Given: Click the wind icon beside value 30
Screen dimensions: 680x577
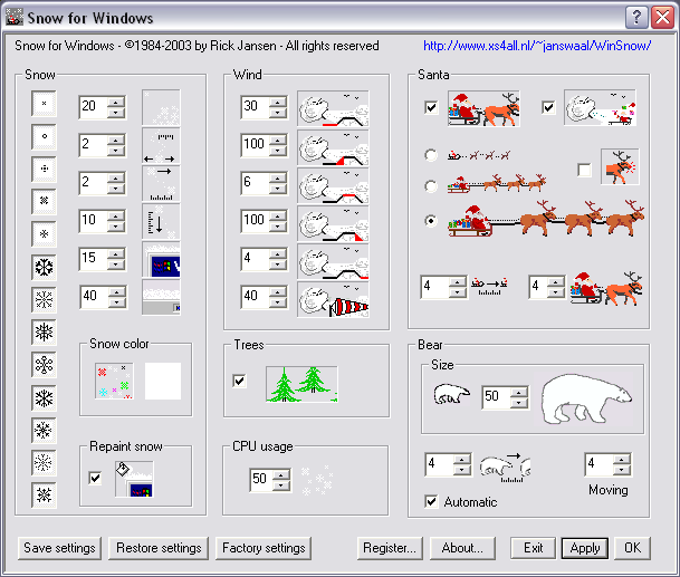Looking at the screenshot, I should pyautogui.click(x=333, y=108).
